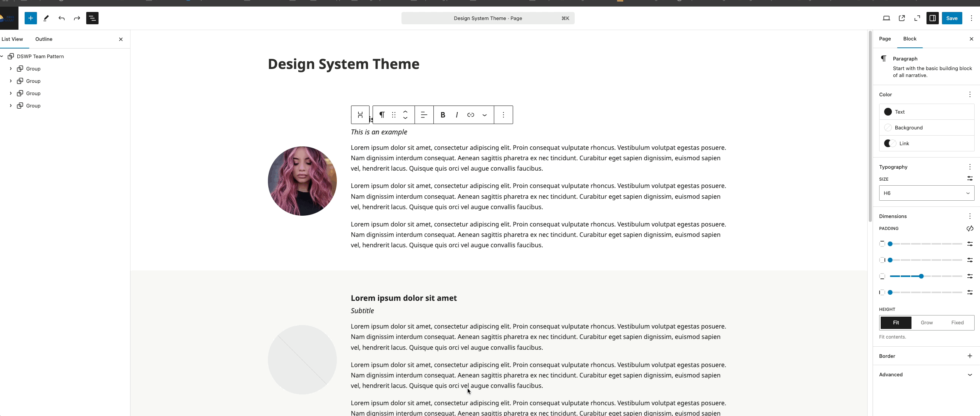The image size is (980, 416).
Task: Open the block inserter plus button
Action: click(31, 18)
